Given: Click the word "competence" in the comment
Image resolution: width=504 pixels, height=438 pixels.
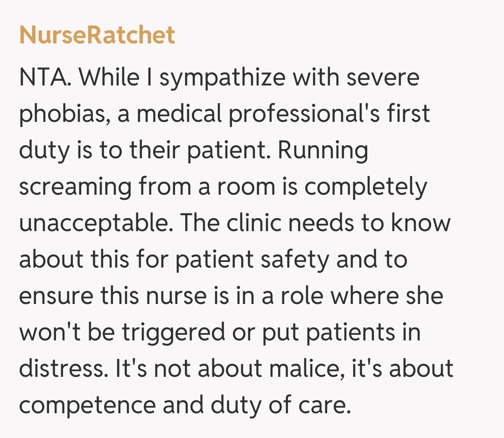Looking at the screenshot, I should (x=86, y=405).
